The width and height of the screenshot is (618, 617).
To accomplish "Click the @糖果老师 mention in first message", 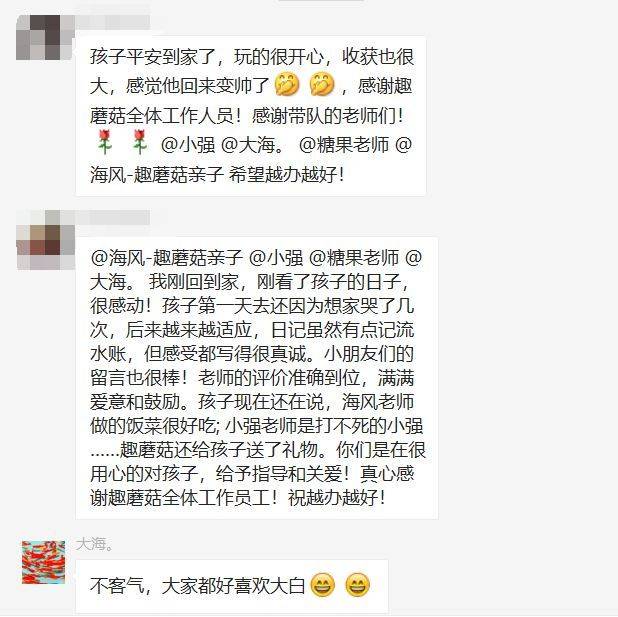I will pyautogui.click(x=344, y=145).
